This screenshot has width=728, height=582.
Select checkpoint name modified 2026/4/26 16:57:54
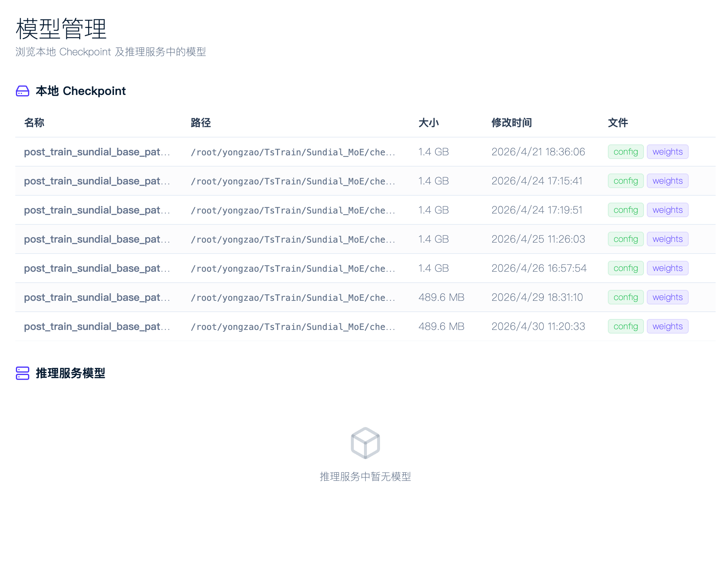tap(97, 268)
